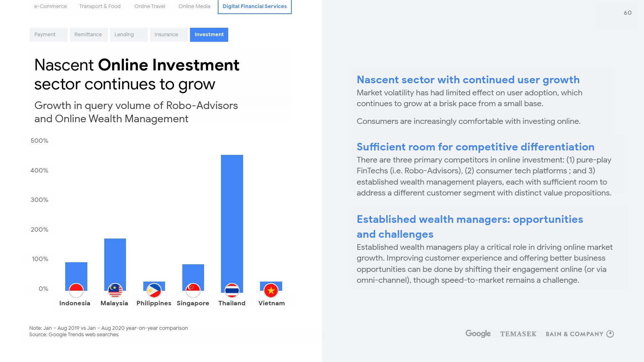Click the Bain & Company compass icon

pos(610,334)
